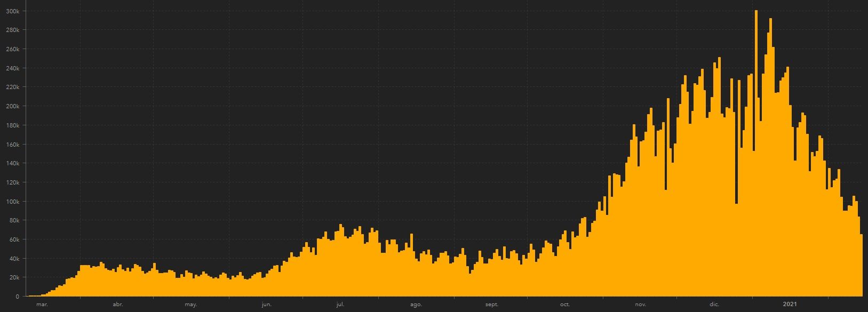Click the 180k y-axis label

[x=13, y=125]
